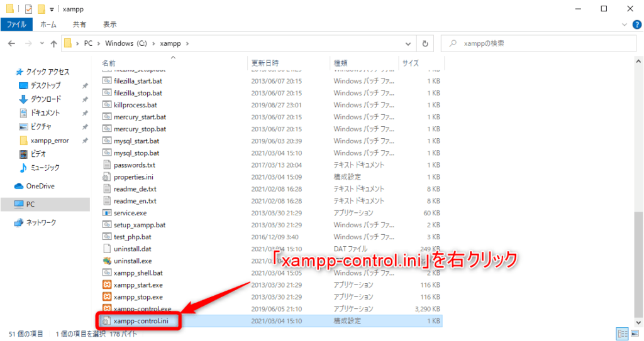
Task: Expand the address bar history dropdown
Action: [408, 43]
